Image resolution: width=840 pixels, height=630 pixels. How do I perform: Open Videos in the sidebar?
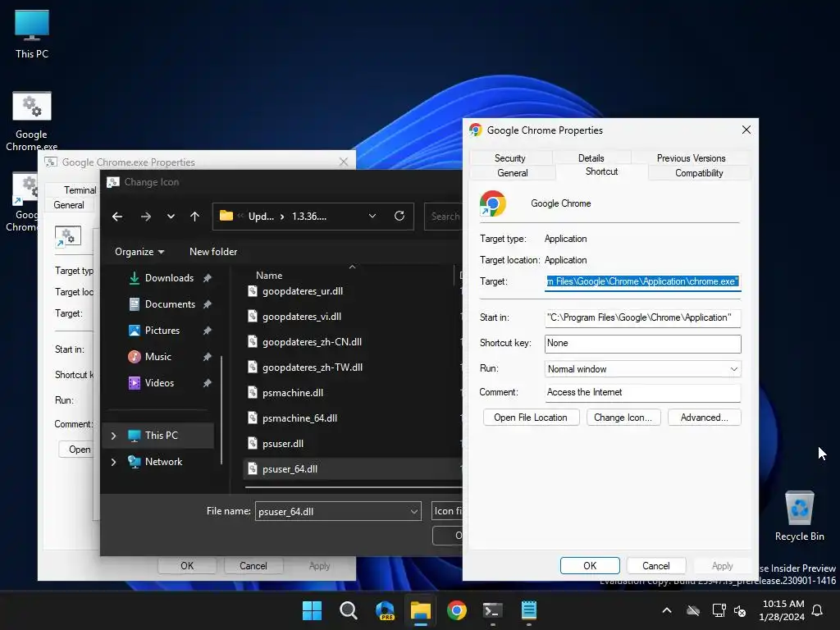[x=159, y=383]
